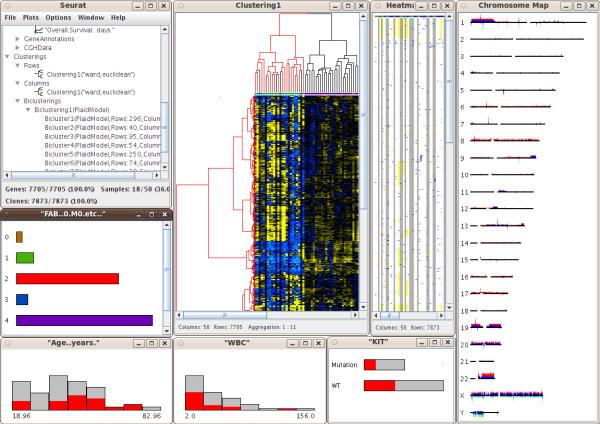Screen dimensions: 600x424
Task: Click chromosome 1 track in Chromosome Map
Action: (x=528, y=22)
